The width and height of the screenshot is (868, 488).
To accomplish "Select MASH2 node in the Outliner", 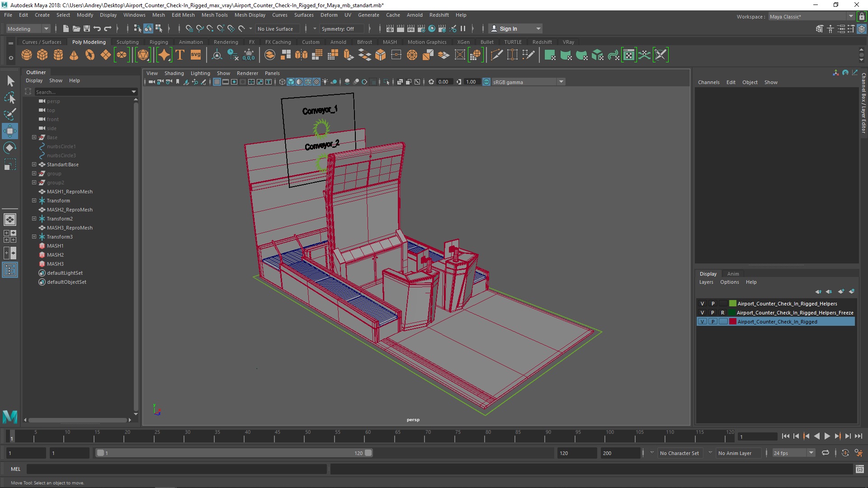I will pyautogui.click(x=55, y=255).
